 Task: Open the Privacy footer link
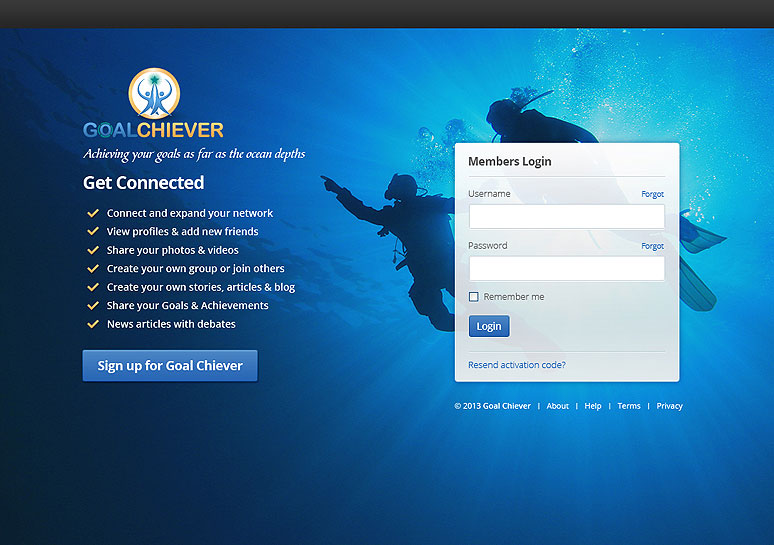669,406
